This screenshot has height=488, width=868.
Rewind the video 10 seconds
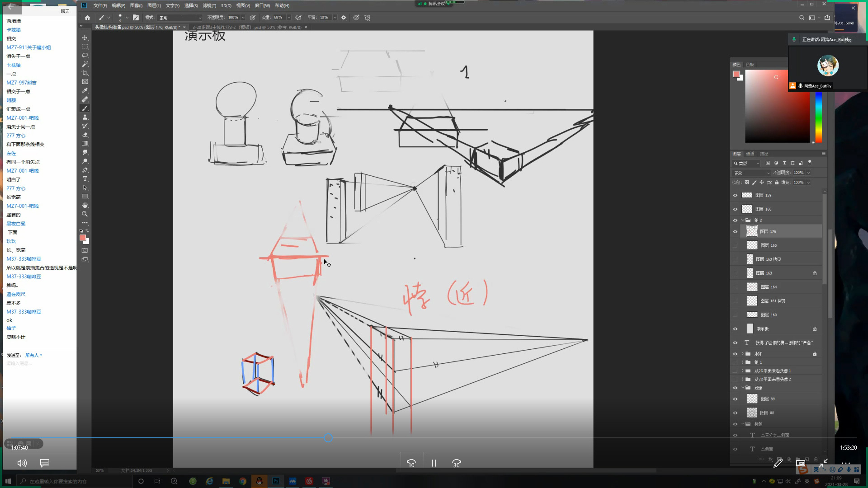click(411, 463)
